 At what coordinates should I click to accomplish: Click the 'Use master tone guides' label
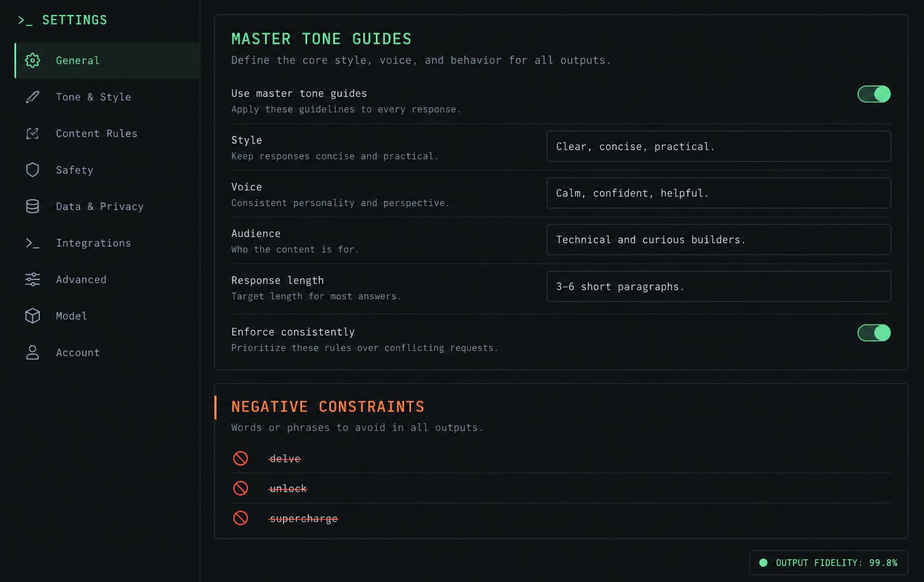[299, 94]
